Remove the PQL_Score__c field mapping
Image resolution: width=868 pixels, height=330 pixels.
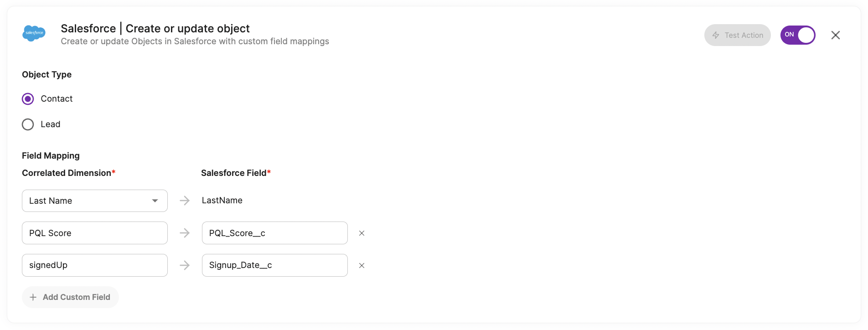click(x=362, y=233)
